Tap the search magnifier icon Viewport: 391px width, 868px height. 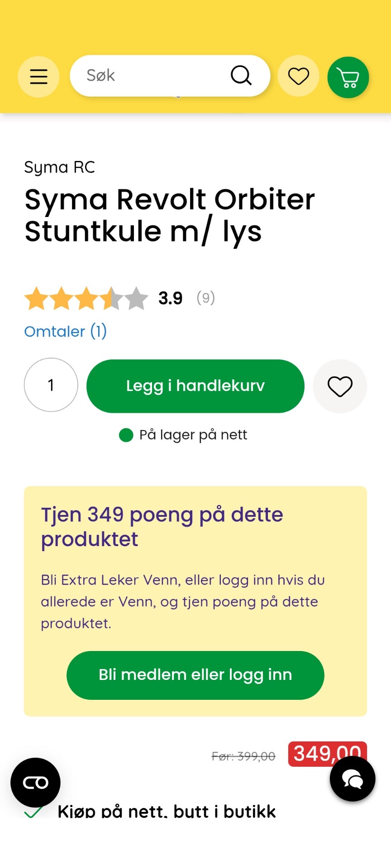point(241,75)
